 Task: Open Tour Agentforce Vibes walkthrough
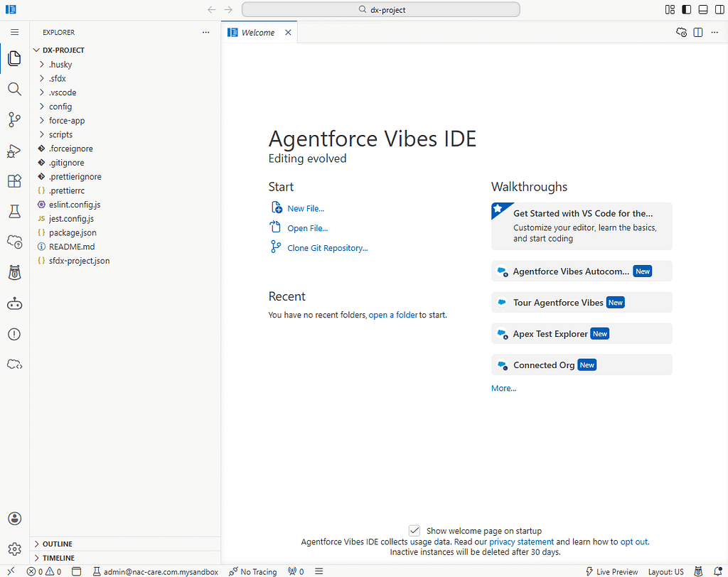582,302
